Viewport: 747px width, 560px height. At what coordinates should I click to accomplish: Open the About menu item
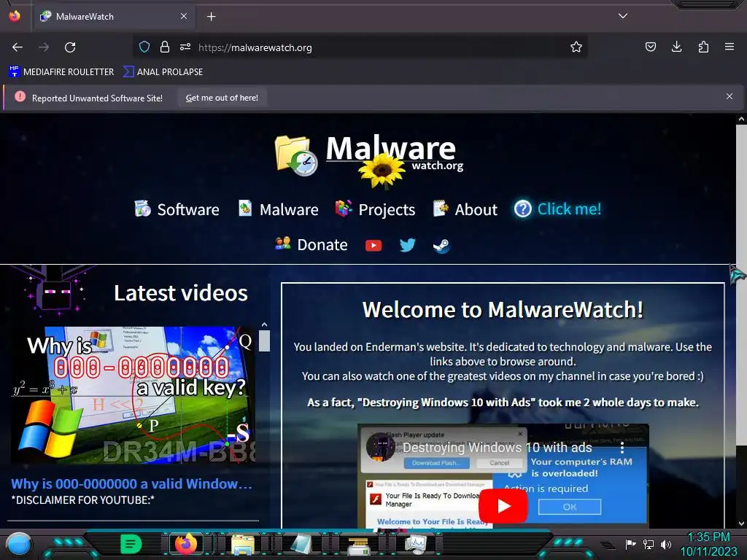tap(465, 209)
